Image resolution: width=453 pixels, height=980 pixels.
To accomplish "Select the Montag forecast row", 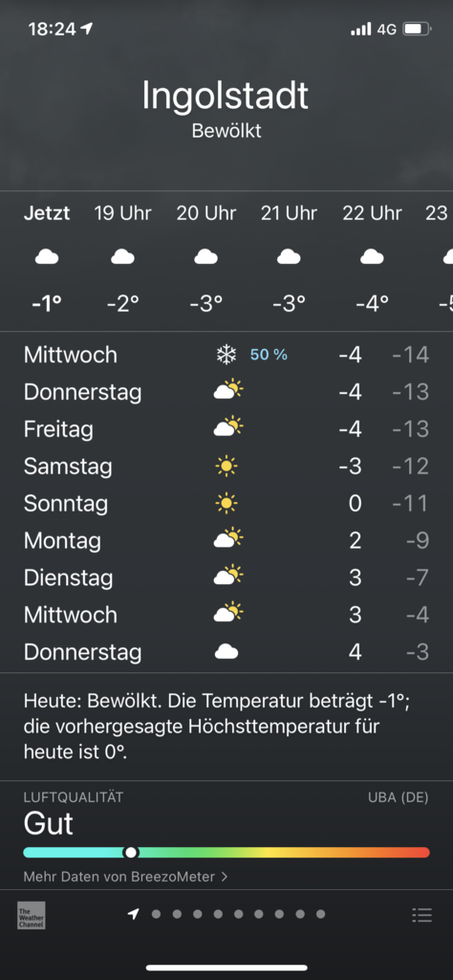I will coord(226,540).
